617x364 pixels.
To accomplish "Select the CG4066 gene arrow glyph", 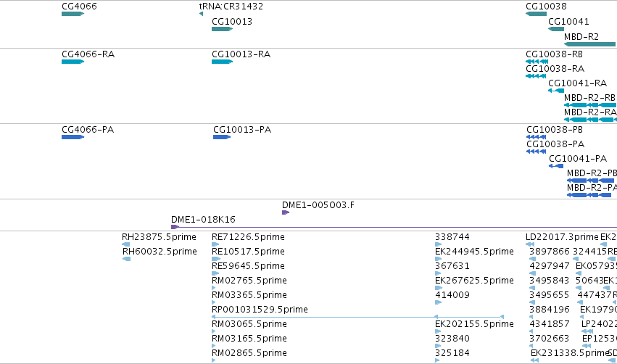I will [x=73, y=14].
